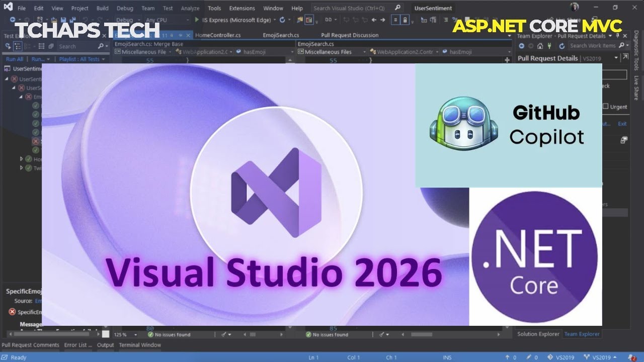The height and width of the screenshot is (362, 644).
Task: Click the user account avatar
Action: [575, 8]
